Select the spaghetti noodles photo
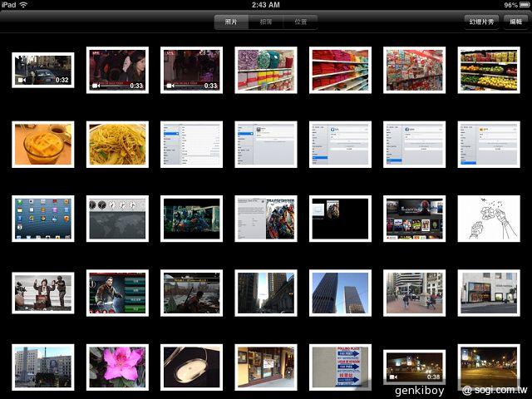This screenshot has width=532, height=399. coord(117,145)
